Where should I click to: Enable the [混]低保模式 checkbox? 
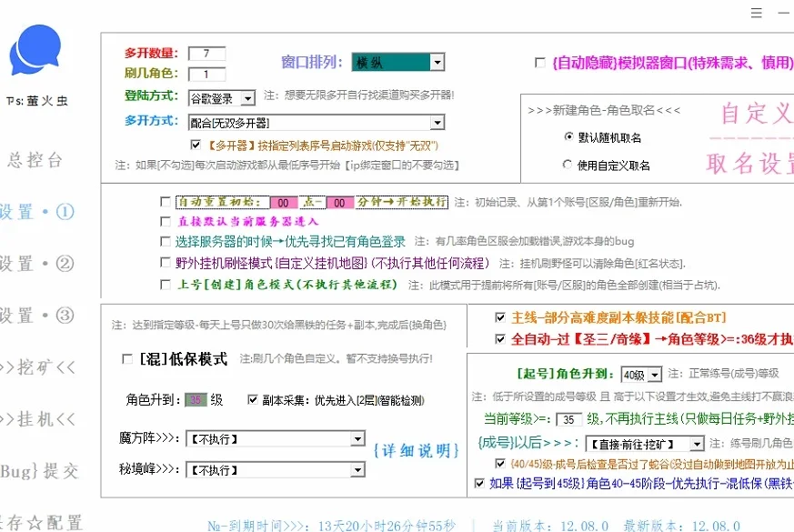click(127, 359)
